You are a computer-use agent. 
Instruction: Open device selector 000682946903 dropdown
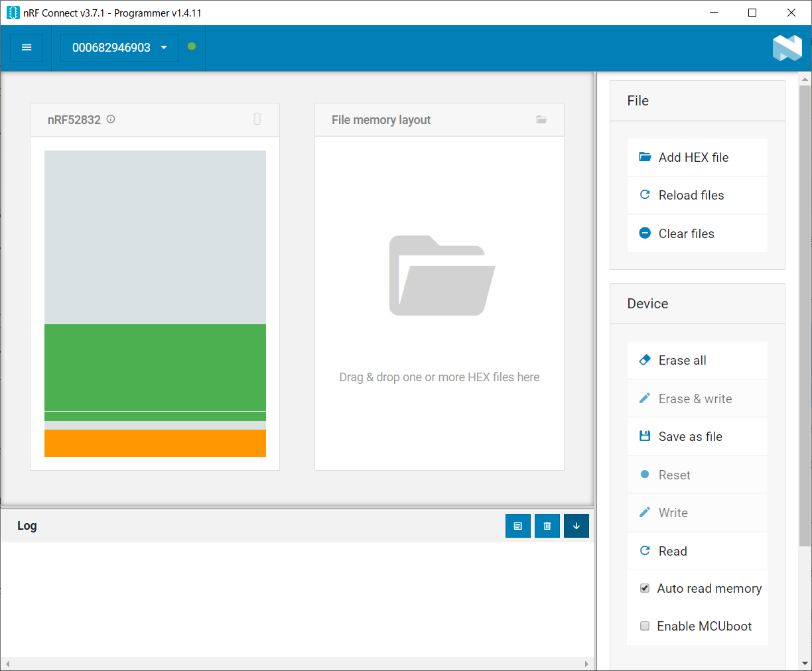[119, 48]
